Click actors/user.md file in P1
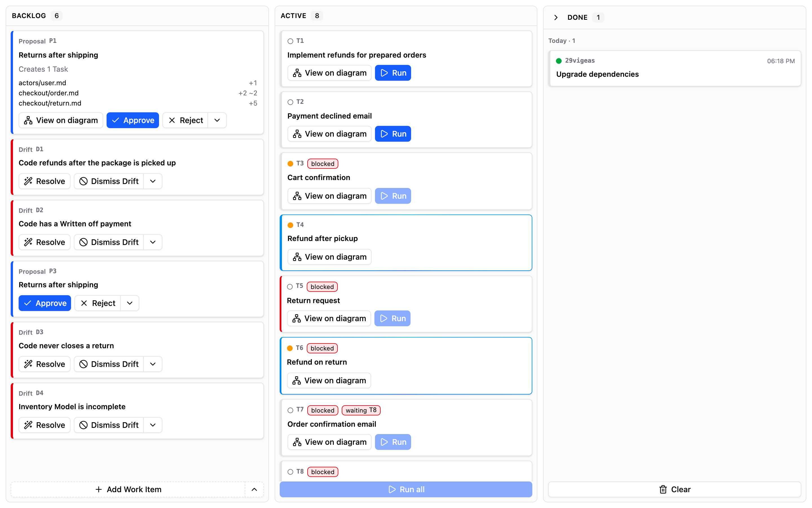Viewport: 812px width, 508px height. [x=42, y=83]
